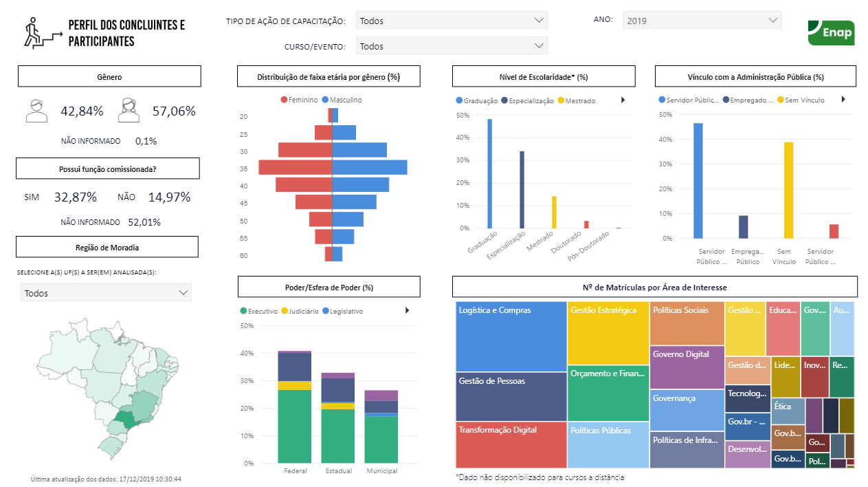Expand the Ano 2019 dropdown
Viewport: 868px width, 487px height.
click(702, 21)
